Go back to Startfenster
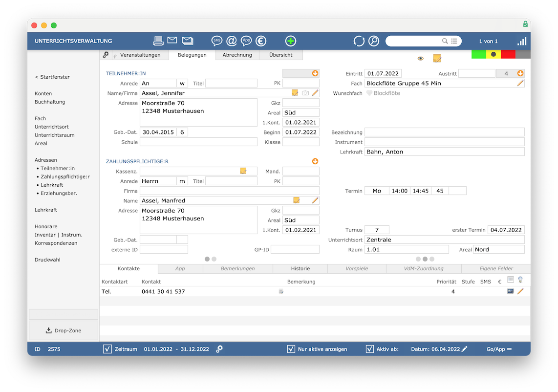Viewport: 558px width, 392px height. pyautogui.click(x=52, y=77)
